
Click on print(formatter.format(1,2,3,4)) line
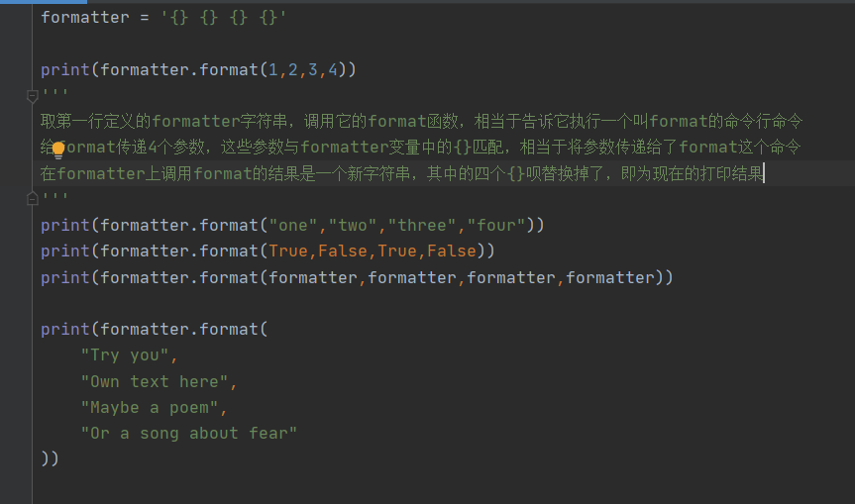198,69
